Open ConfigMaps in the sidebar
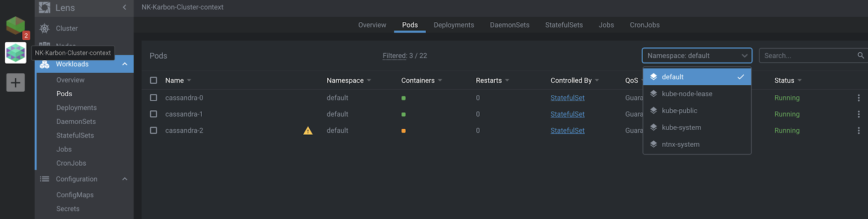Screen dimensions: 868x219 point(75,195)
